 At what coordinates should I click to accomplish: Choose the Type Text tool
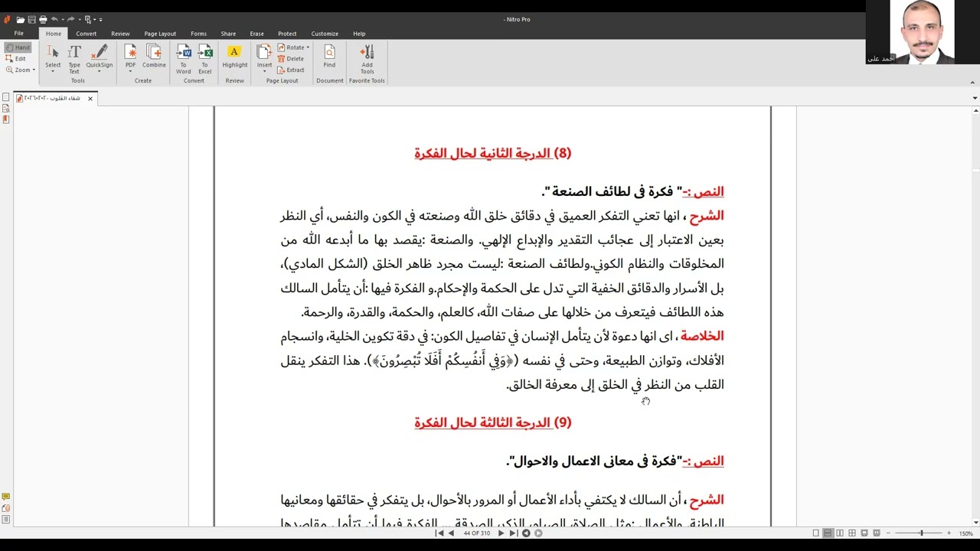pos(74,58)
